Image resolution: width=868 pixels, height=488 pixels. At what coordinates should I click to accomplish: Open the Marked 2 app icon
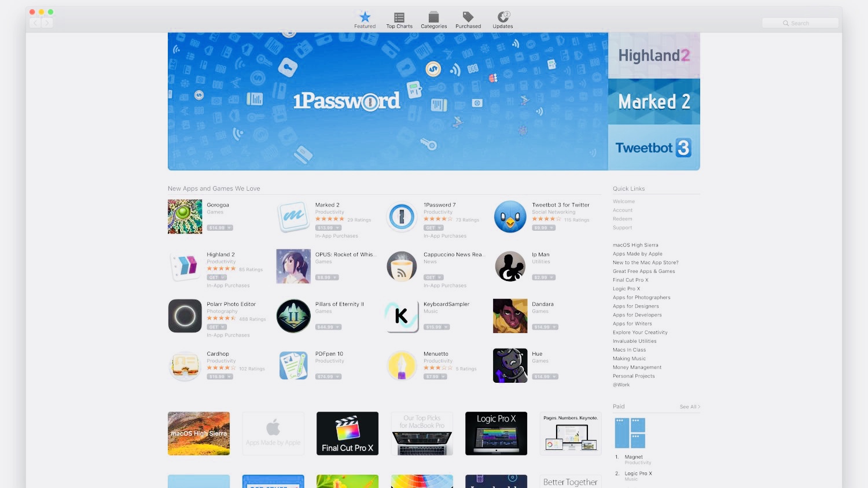293,217
